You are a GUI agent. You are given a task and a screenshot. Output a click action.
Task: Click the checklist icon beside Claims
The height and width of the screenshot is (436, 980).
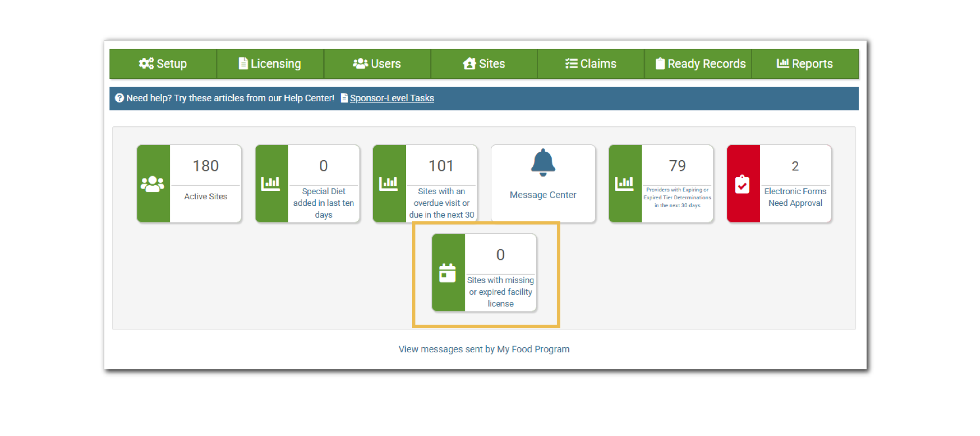click(x=571, y=64)
